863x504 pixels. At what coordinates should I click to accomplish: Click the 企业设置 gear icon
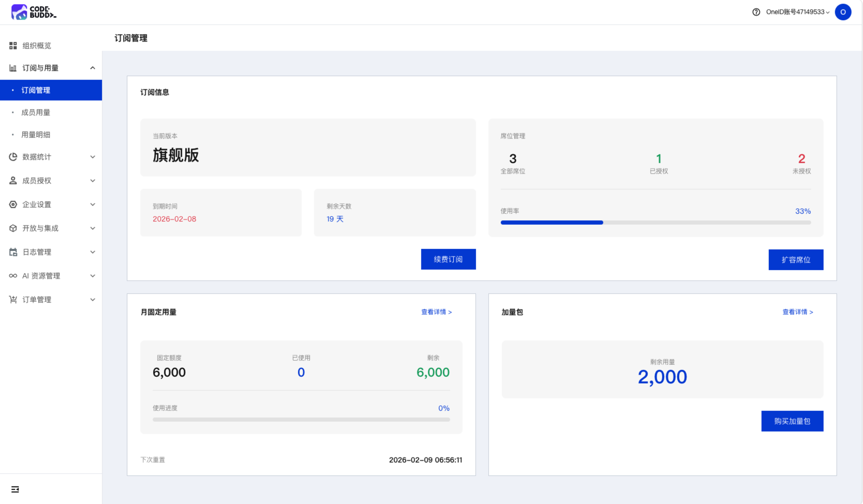point(13,204)
